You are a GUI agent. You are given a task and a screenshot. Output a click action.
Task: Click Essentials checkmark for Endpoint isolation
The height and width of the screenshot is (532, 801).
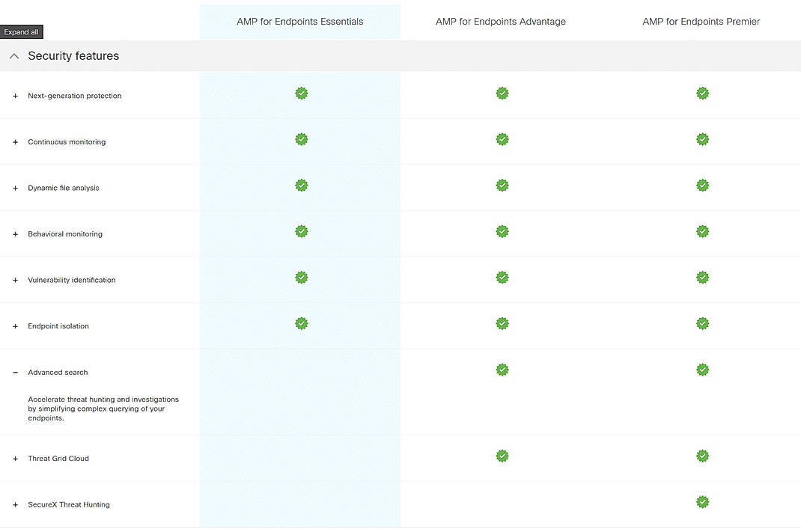[302, 323]
